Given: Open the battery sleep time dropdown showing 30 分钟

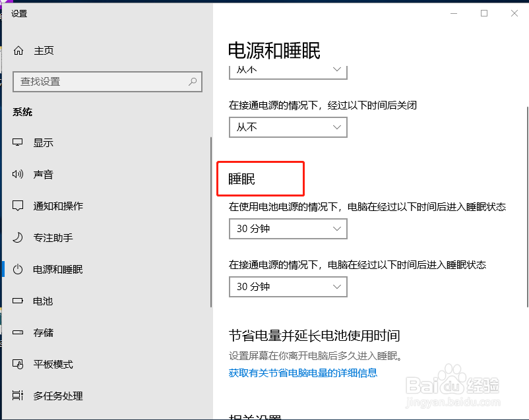Looking at the screenshot, I should (x=288, y=229).
